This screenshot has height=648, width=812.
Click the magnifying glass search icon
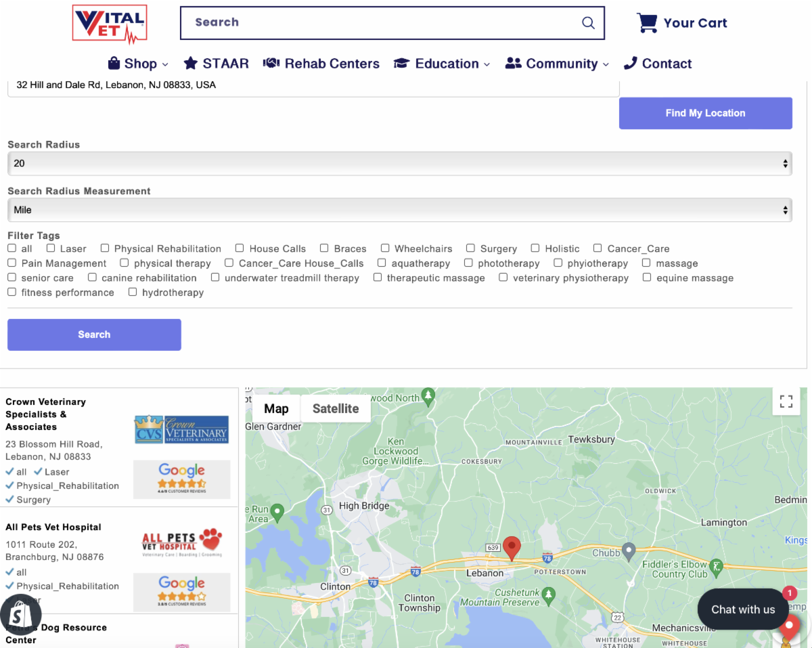[x=588, y=23]
